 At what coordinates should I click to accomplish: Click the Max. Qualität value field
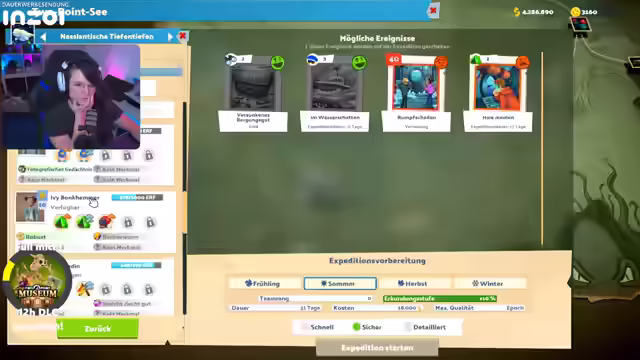click(x=479, y=308)
